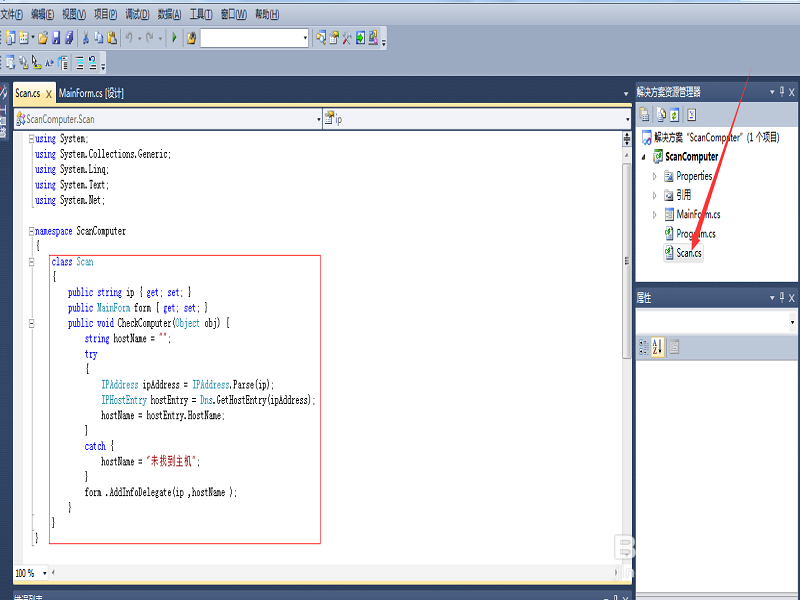Expand the MainForm.cs tree node
Viewport: 800px width, 600px height.
[x=655, y=215]
